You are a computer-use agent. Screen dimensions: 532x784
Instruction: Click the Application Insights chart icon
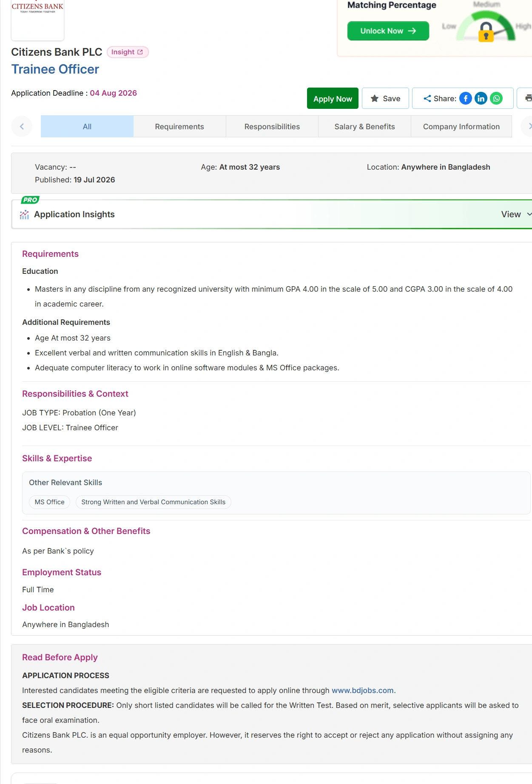24,215
